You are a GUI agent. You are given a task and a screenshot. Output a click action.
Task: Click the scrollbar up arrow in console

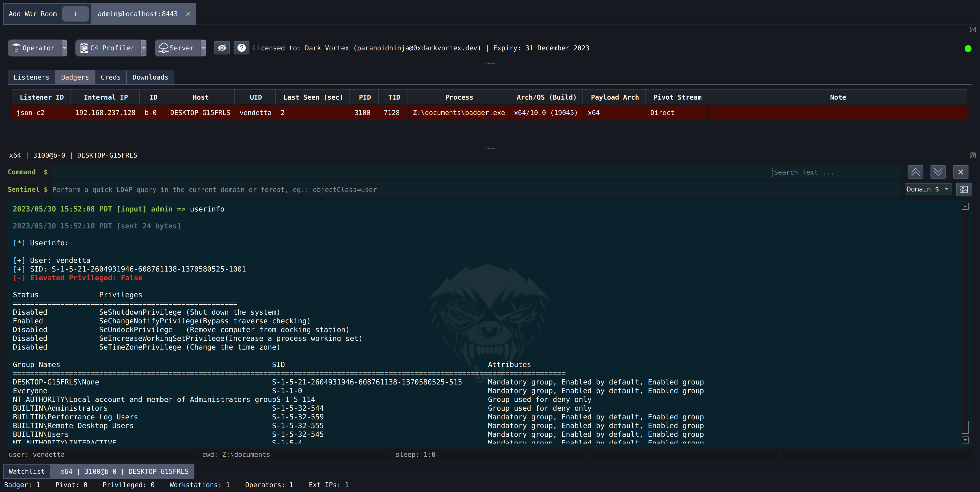965,206
